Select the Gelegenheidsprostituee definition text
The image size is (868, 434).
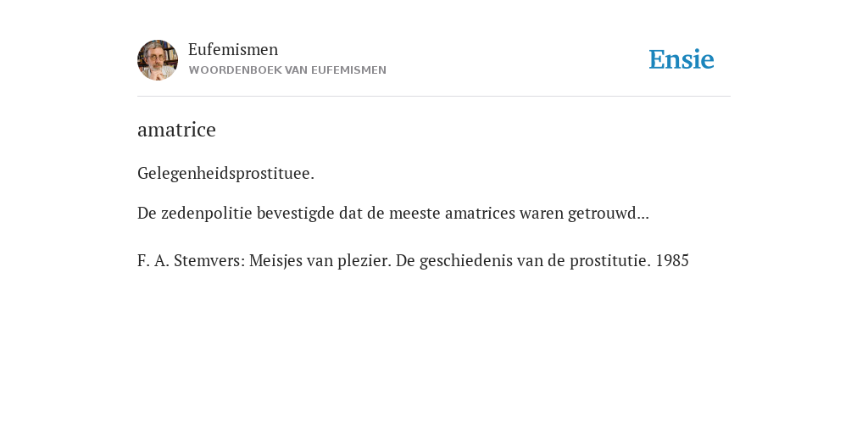click(x=225, y=174)
